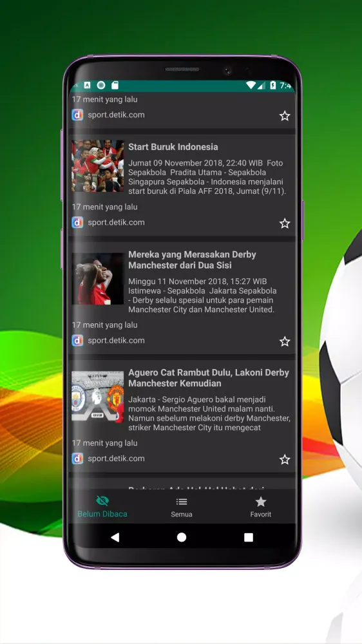362x644 pixels.
Task: Tap summary starting Minggu 11 November 2018
Action: coord(202,296)
